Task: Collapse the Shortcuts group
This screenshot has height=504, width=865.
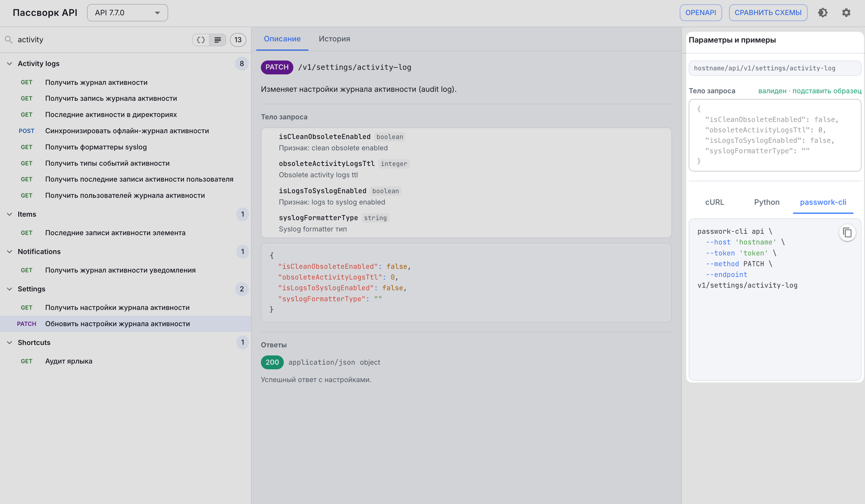Action: coord(10,343)
